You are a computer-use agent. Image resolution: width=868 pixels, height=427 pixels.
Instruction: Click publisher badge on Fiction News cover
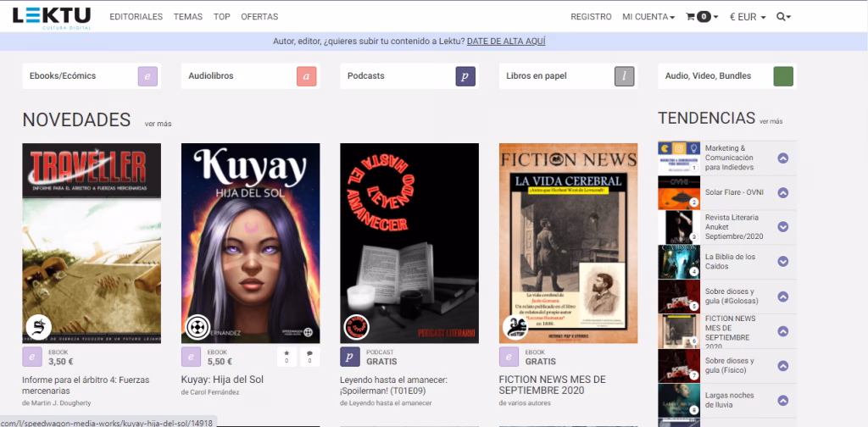(515, 327)
